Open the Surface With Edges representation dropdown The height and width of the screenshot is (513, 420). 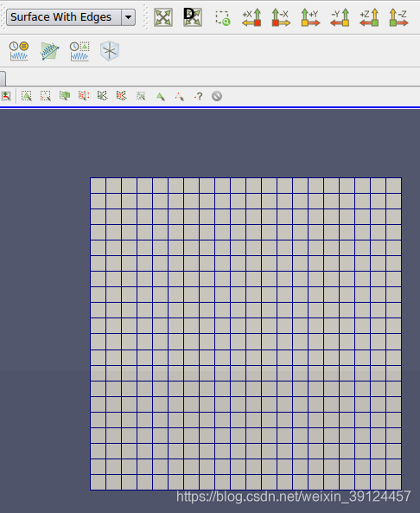(71, 17)
